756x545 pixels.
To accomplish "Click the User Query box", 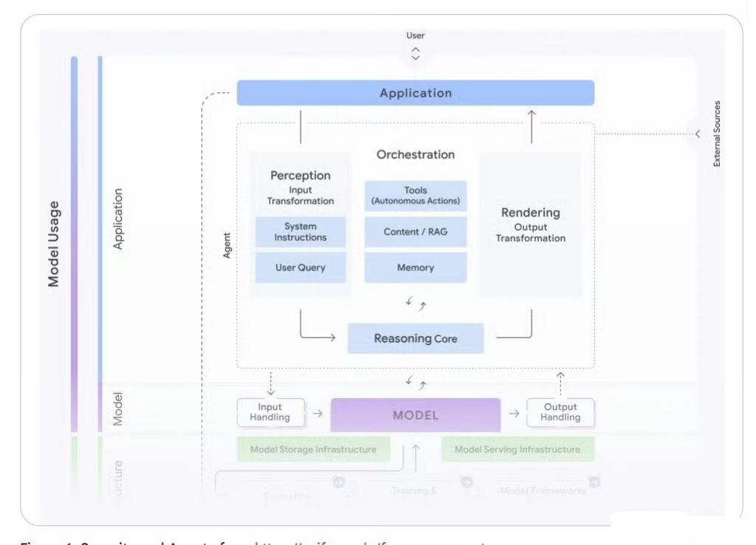I will 300,267.
